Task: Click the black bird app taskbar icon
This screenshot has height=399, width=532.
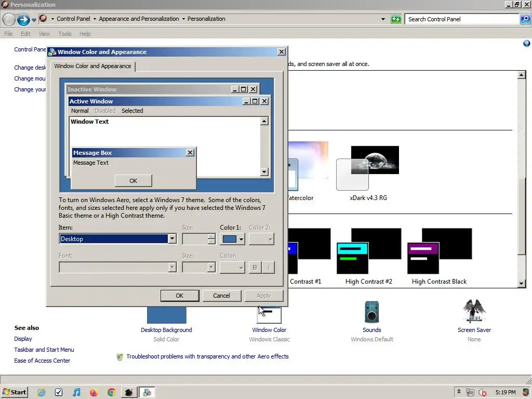Action: coord(129,393)
